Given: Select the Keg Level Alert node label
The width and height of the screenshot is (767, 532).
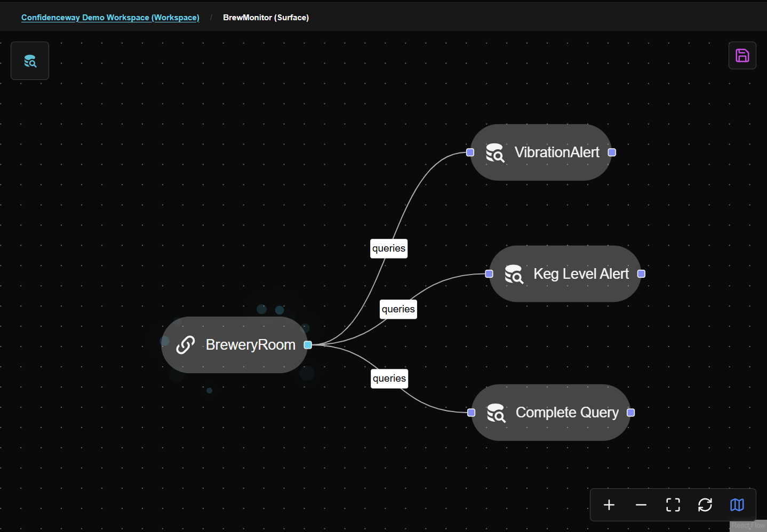Looking at the screenshot, I should [x=581, y=274].
